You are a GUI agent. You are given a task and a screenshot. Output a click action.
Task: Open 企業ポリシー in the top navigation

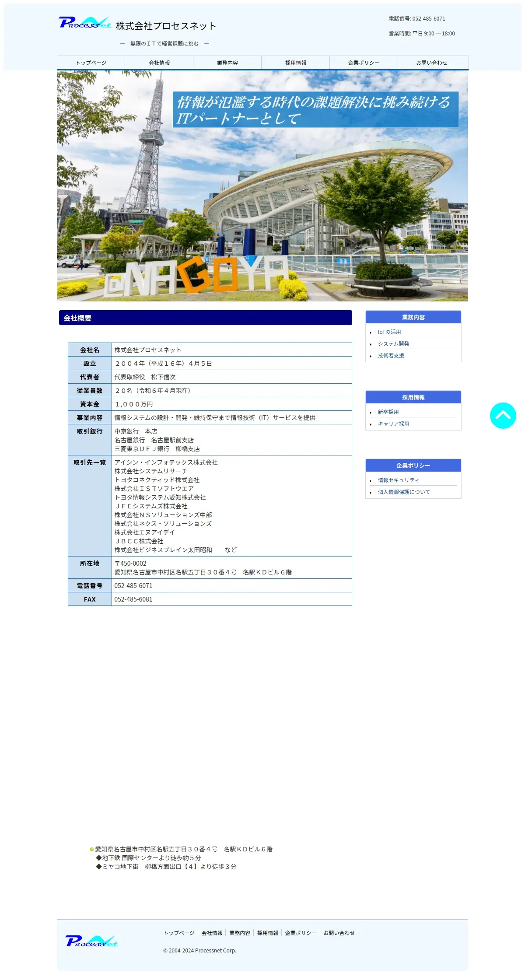[x=364, y=63]
